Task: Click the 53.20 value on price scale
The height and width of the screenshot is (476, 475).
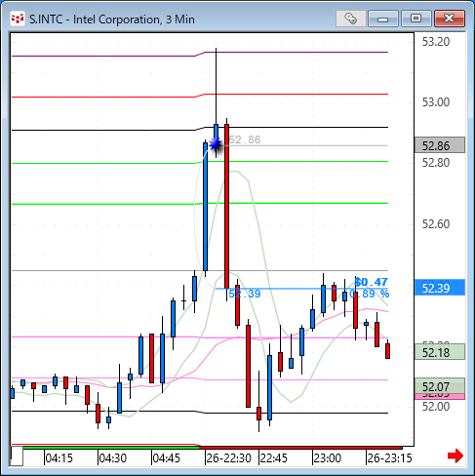Action: (436, 42)
